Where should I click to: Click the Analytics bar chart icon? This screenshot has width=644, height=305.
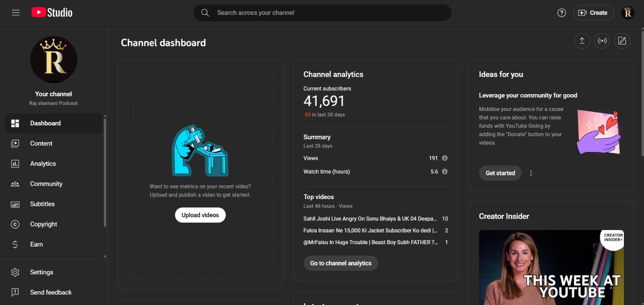tap(15, 164)
